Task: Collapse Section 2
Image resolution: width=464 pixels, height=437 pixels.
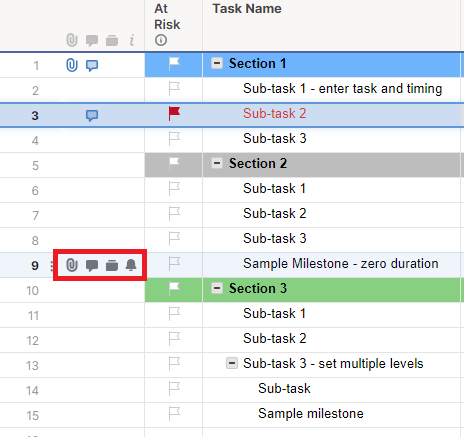Action: coord(217,163)
